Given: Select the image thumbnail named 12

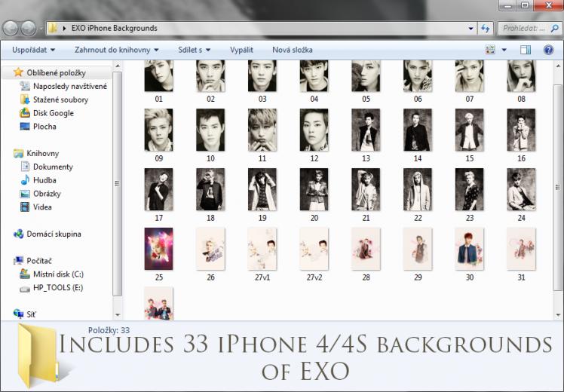Looking at the screenshot, I should [314, 130].
